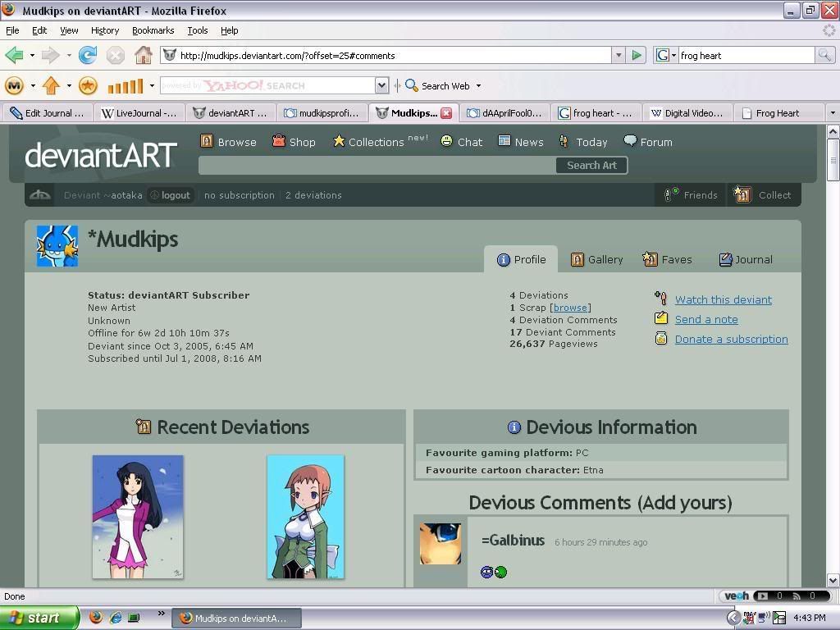Open dropdown next to the M icon
840x630 pixels.
(x=33, y=85)
